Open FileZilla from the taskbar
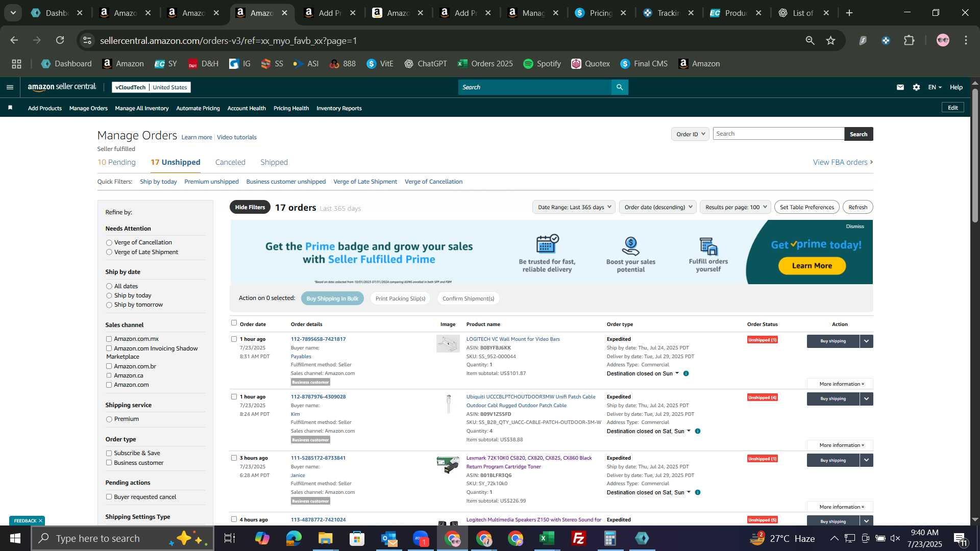This screenshot has width=980, height=551. 579,538
